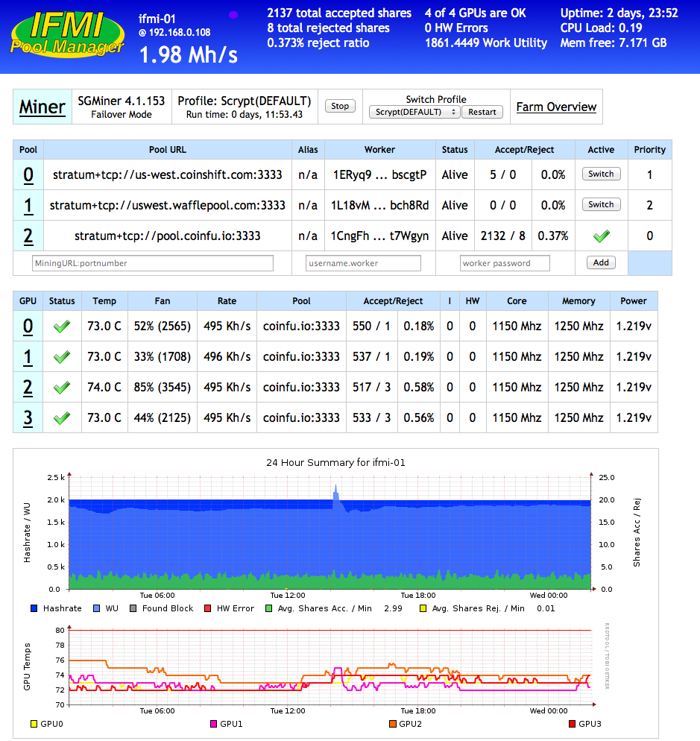Click the Priority column header
This screenshot has width=700, height=741.
tap(649, 150)
